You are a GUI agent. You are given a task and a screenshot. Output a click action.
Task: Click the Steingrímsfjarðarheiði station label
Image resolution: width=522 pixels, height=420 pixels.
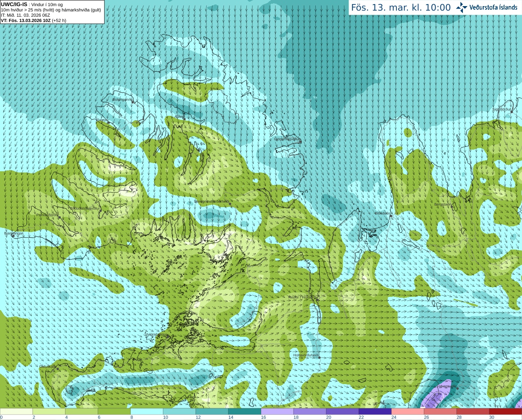(x=211, y=201)
